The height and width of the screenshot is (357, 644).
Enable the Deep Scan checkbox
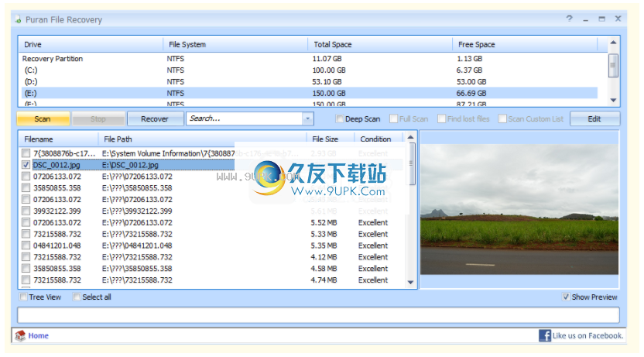click(x=339, y=118)
